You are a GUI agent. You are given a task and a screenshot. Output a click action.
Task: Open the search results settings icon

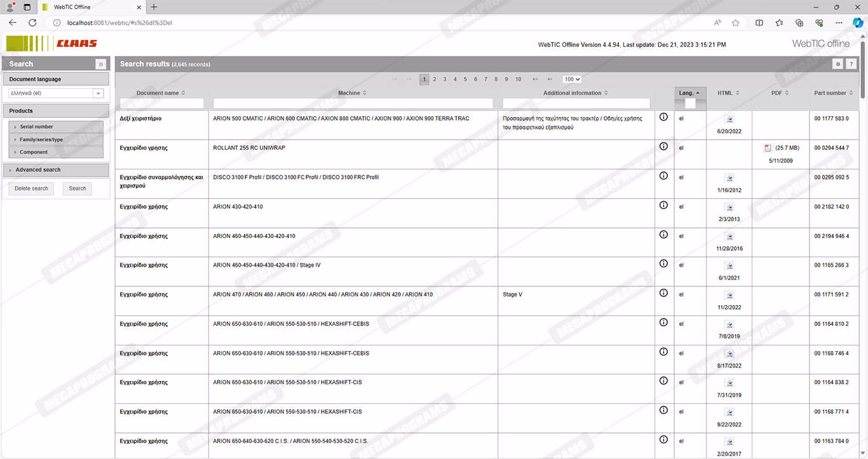838,64
